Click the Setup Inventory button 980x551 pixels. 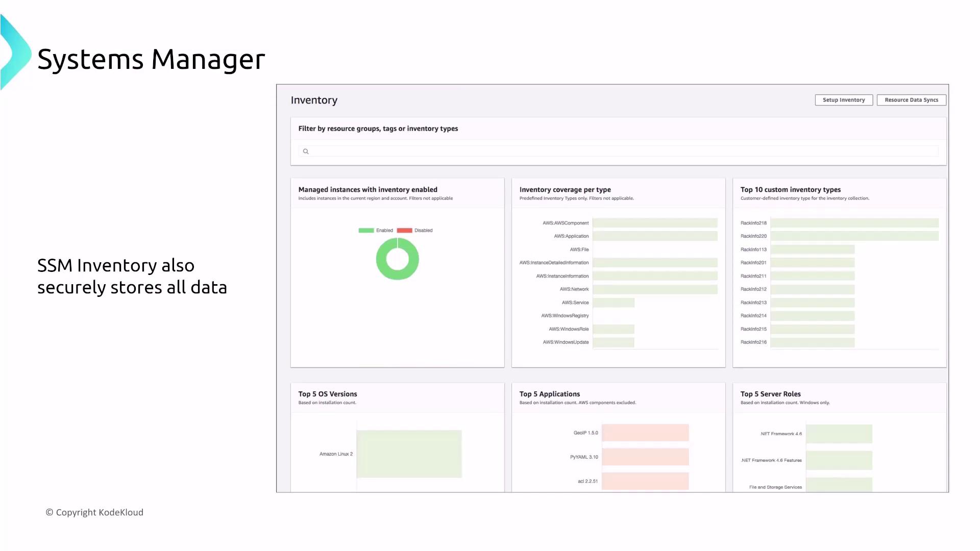pyautogui.click(x=843, y=100)
